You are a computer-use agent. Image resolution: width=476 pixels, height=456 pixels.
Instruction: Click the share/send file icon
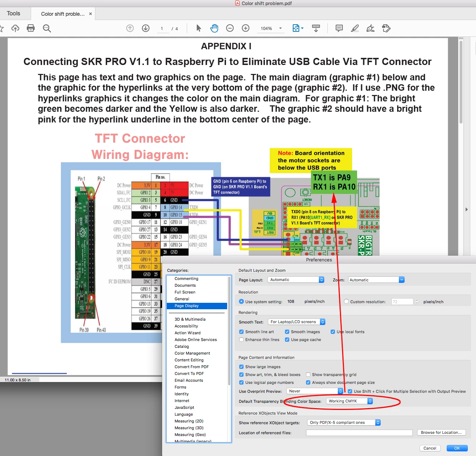[386, 28]
